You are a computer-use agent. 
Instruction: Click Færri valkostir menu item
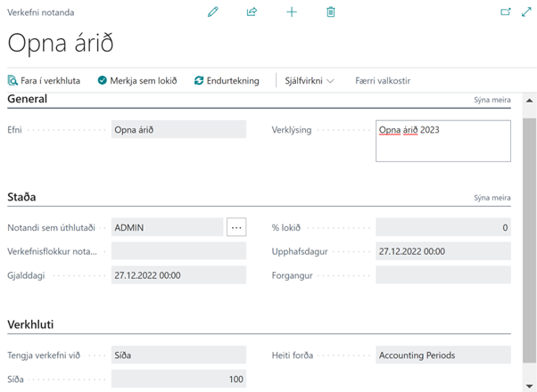click(383, 80)
